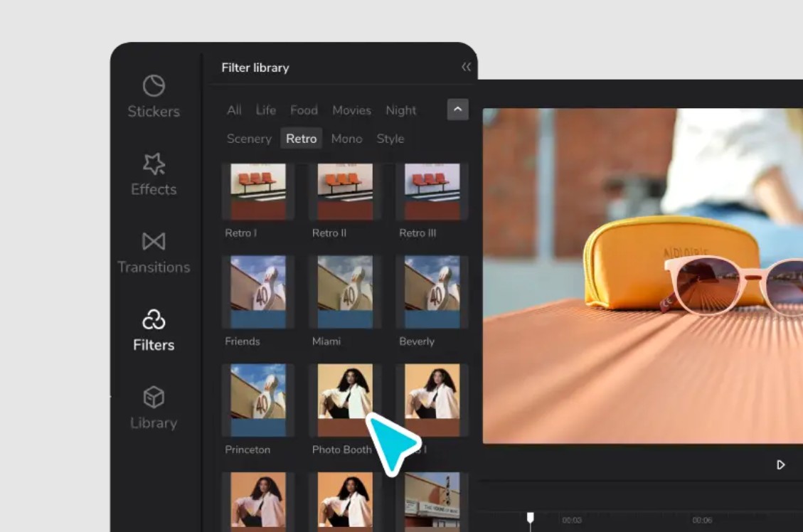Choose the Movies filter category
This screenshot has width=803, height=532.
351,110
